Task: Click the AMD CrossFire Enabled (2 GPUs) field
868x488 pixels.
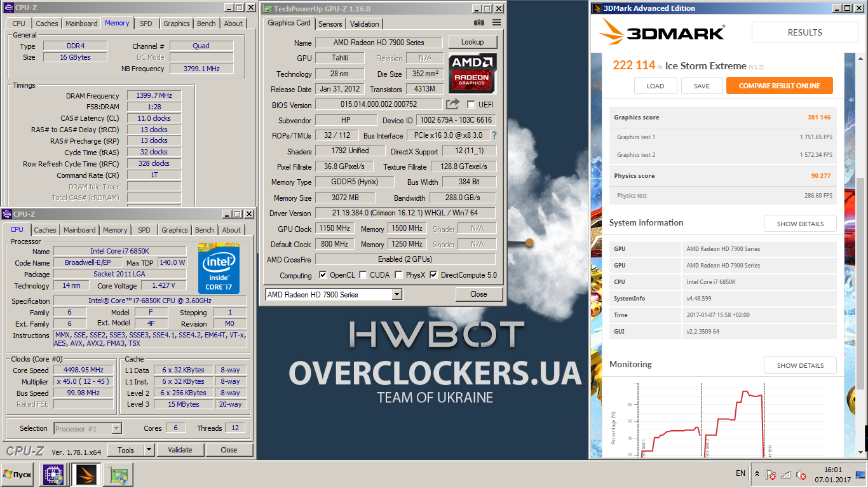Action: tap(405, 259)
